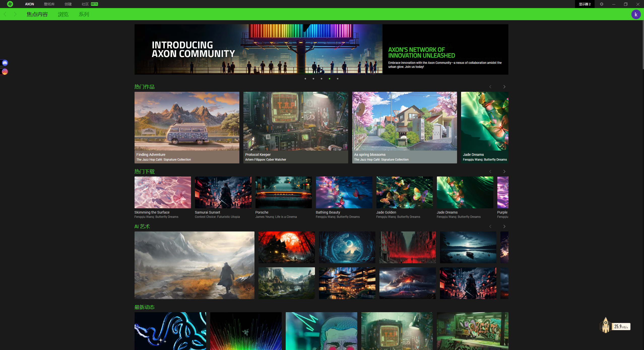Open the Jade Dreams featured wallpaper card
Viewport: 644px width, 350px height.
click(485, 128)
